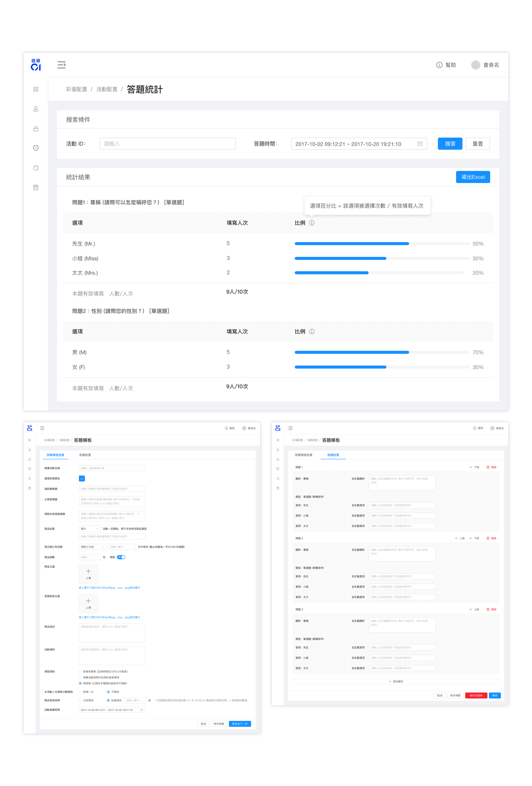Click info icon beside 比例 in question 1 table
This screenshot has height=786, width=532.
click(312, 223)
